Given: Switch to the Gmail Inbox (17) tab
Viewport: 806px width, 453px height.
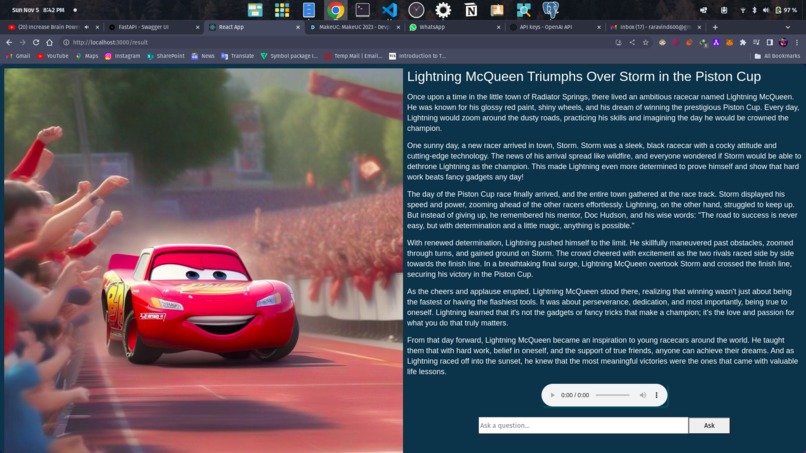Looking at the screenshot, I should click(x=654, y=27).
